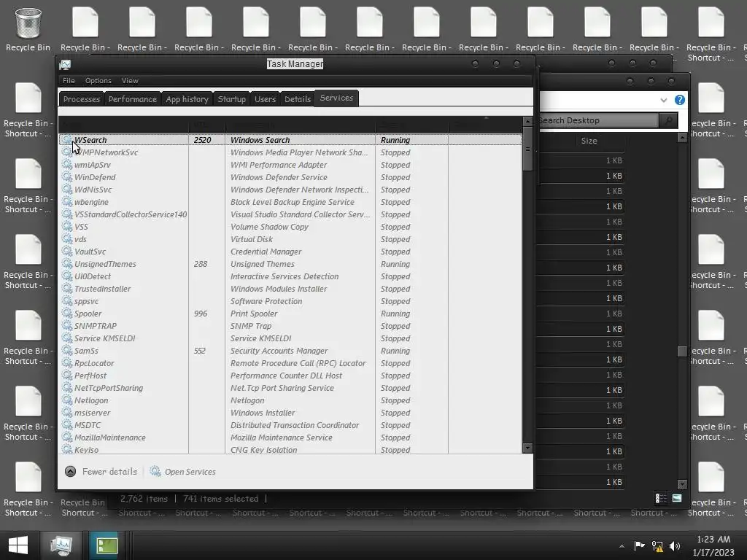This screenshot has width=747, height=560.
Task: Click the search magnifier in Explorer window
Action: coord(668,120)
